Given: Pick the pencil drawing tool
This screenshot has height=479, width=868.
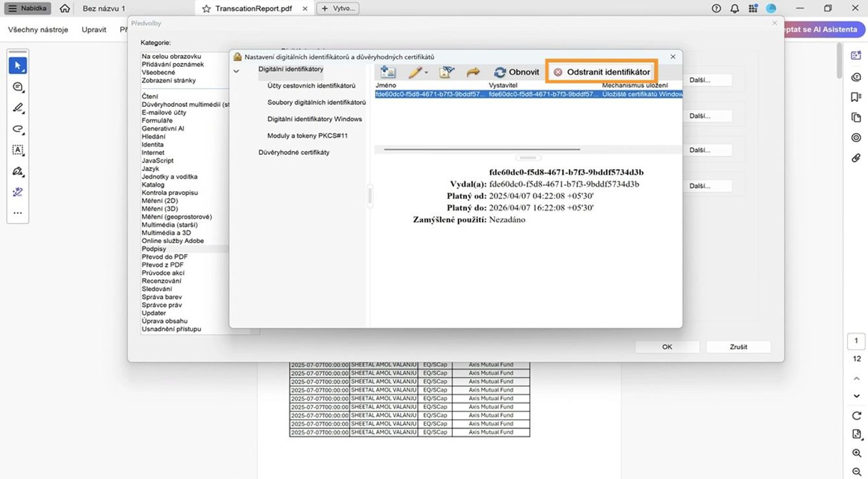Looking at the screenshot, I should point(18,108).
